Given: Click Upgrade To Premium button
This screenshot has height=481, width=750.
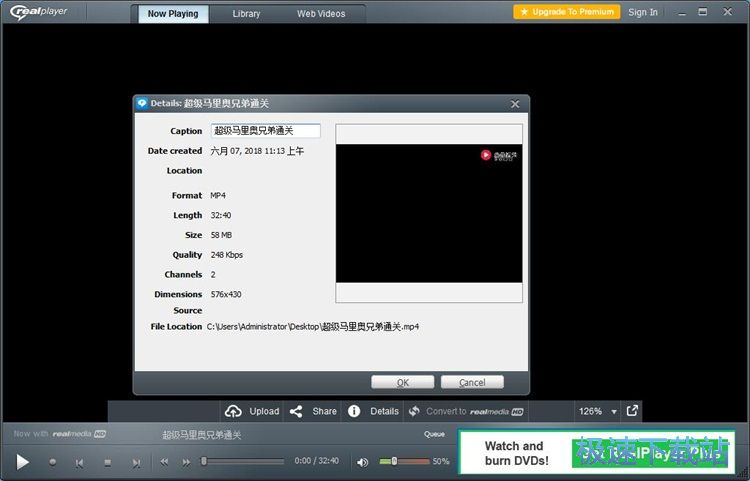Looking at the screenshot, I should (566, 12).
